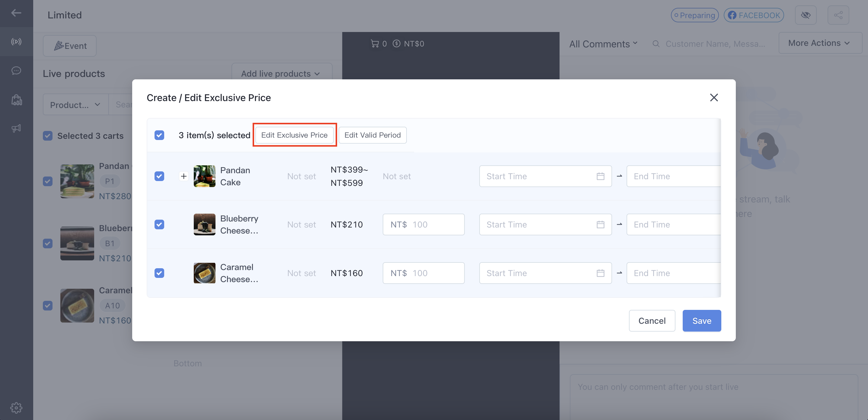Expand Pandan Cake variations with plus icon
868x420 pixels.
183,176
